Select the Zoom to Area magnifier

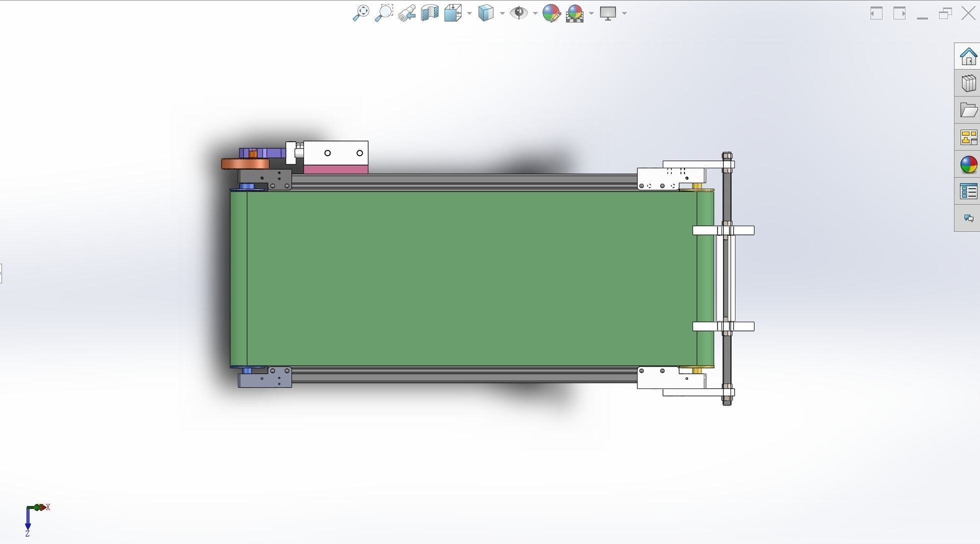point(384,13)
